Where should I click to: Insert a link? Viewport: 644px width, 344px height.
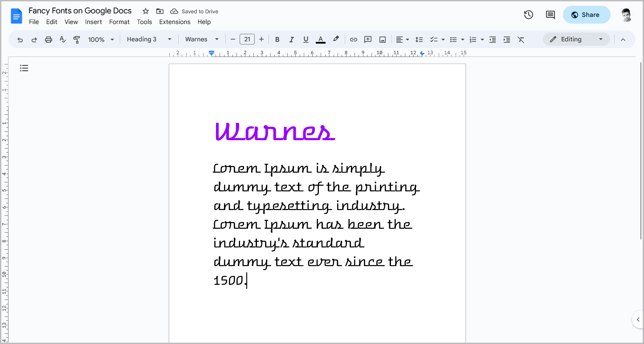(x=353, y=39)
